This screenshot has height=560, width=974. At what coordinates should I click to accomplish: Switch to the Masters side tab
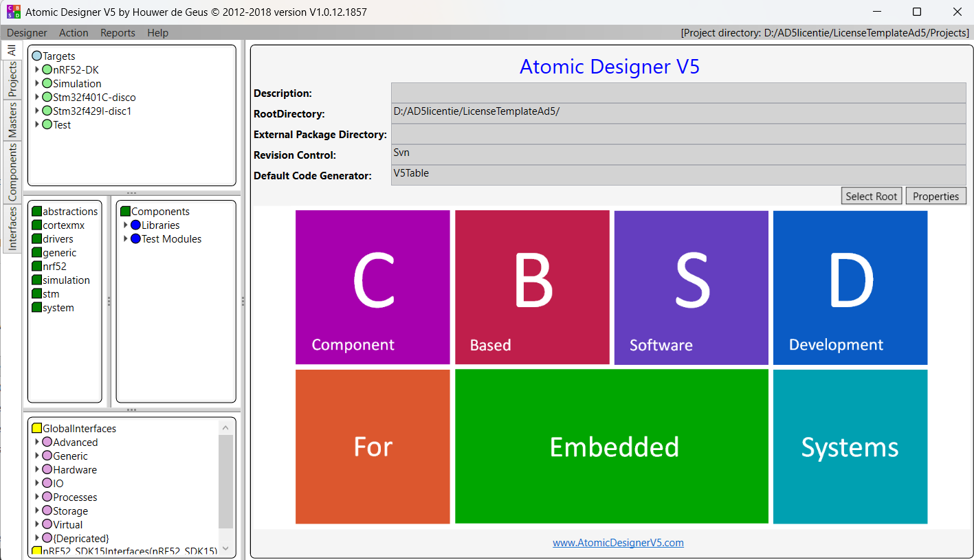pyautogui.click(x=12, y=120)
